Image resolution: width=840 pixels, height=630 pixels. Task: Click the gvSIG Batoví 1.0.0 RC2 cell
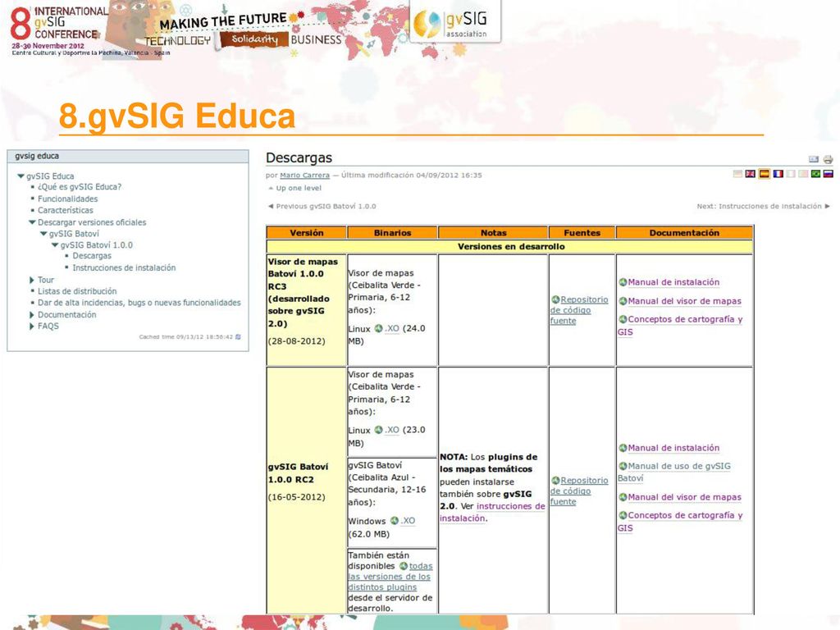307,491
